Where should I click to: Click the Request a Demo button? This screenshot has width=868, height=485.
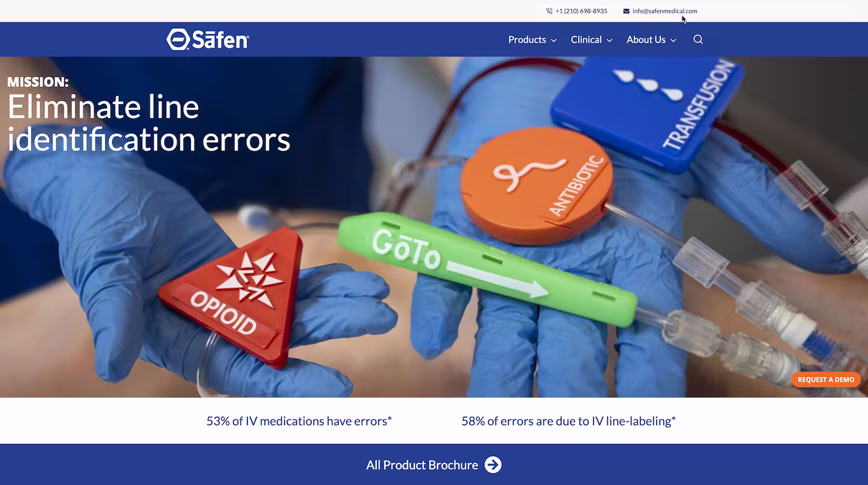(826, 380)
